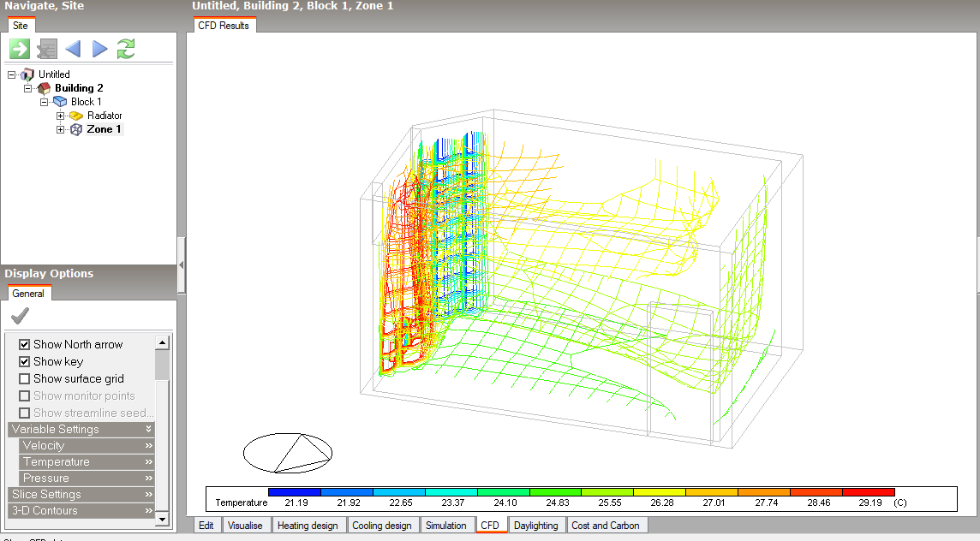Expand the Radiator tree node
This screenshot has height=541, width=980.
60,116
